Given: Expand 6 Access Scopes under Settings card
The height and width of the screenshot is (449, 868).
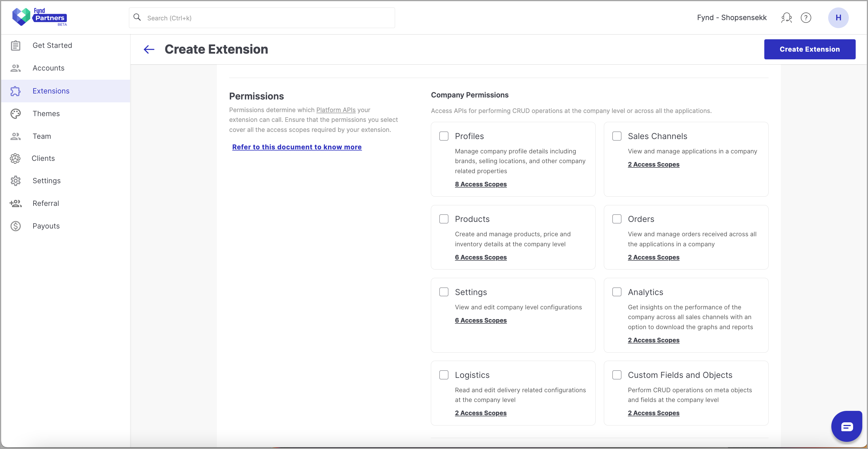Looking at the screenshot, I should pyautogui.click(x=480, y=321).
